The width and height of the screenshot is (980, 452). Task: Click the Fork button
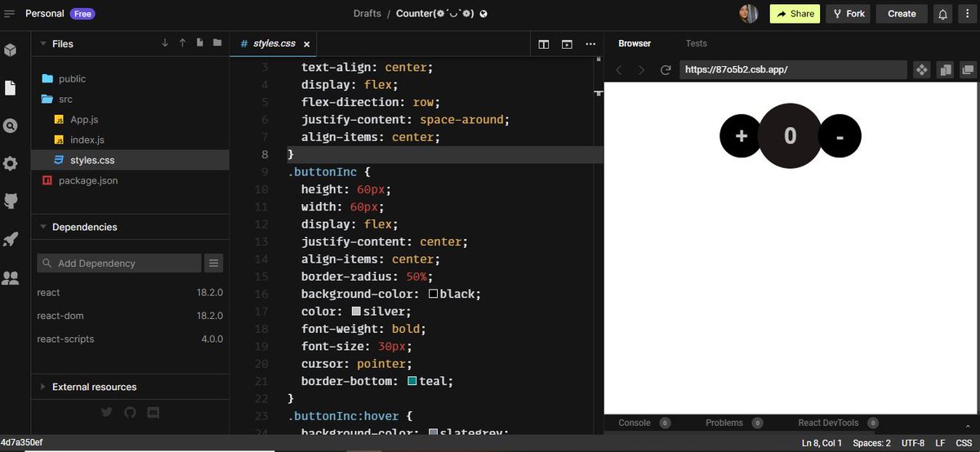coord(848,14)
